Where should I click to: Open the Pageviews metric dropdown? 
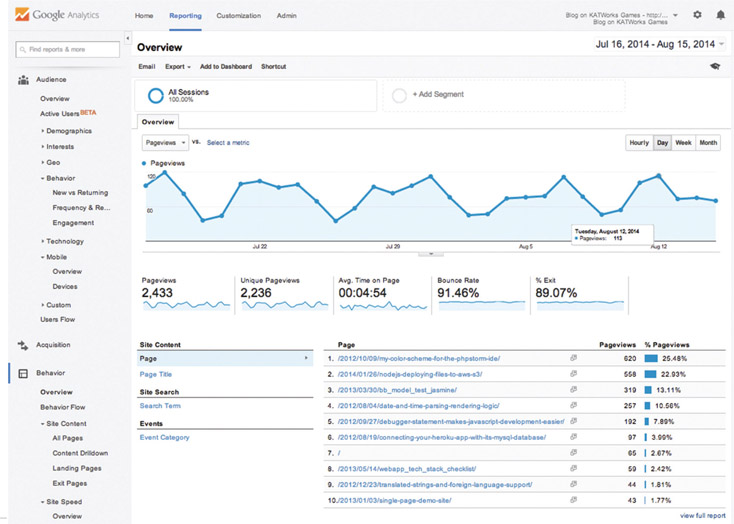(164, 143)
